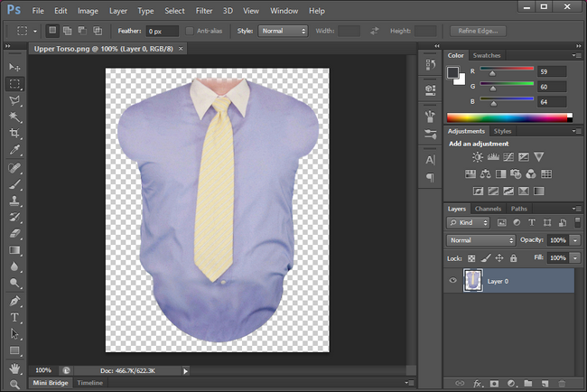Add a Color Balance adjustment
The height and width of the screenshot is (392, 587).
point(486,173)
